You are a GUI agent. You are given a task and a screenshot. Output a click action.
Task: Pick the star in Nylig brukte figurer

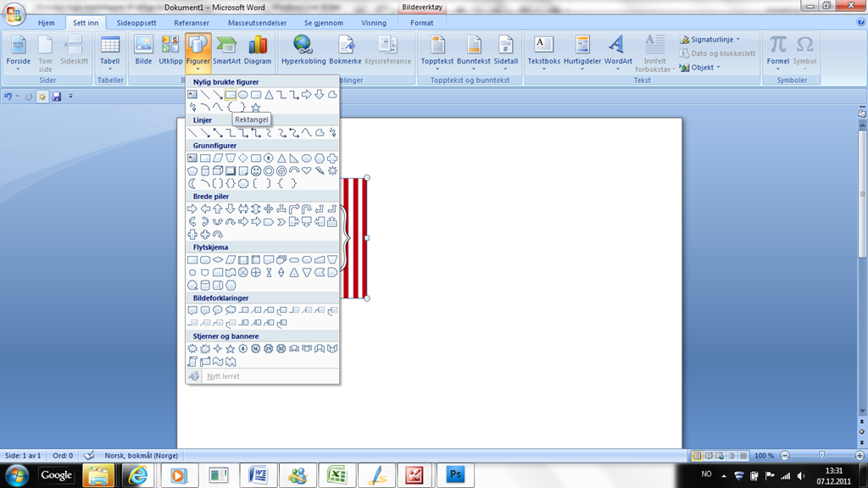coord(256,108)
